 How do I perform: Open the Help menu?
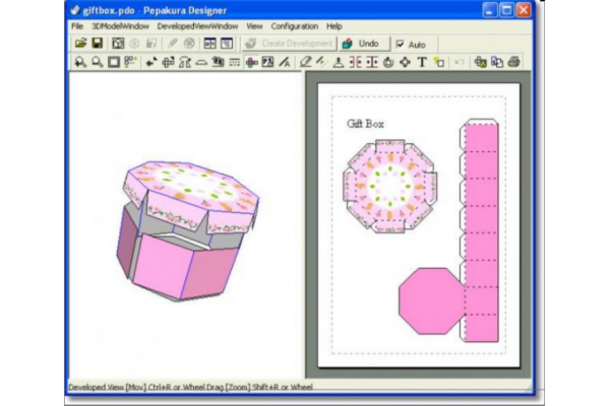click(334, 26)
